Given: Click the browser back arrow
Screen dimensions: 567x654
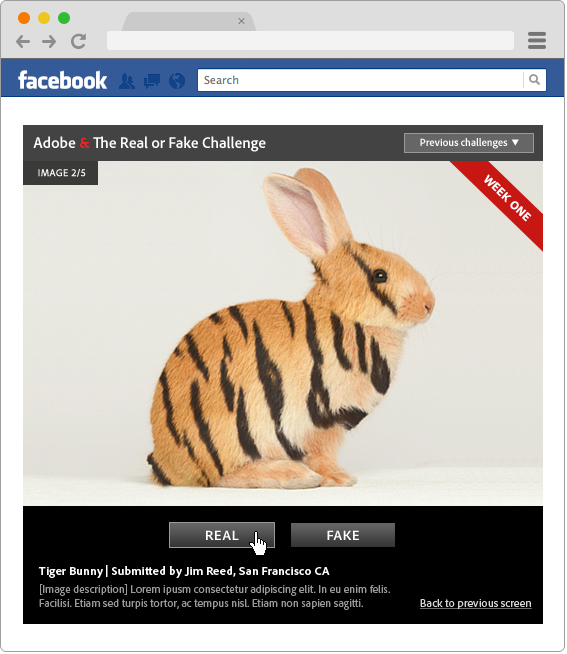Looking at the screenshot, I should tap(23, 41).
